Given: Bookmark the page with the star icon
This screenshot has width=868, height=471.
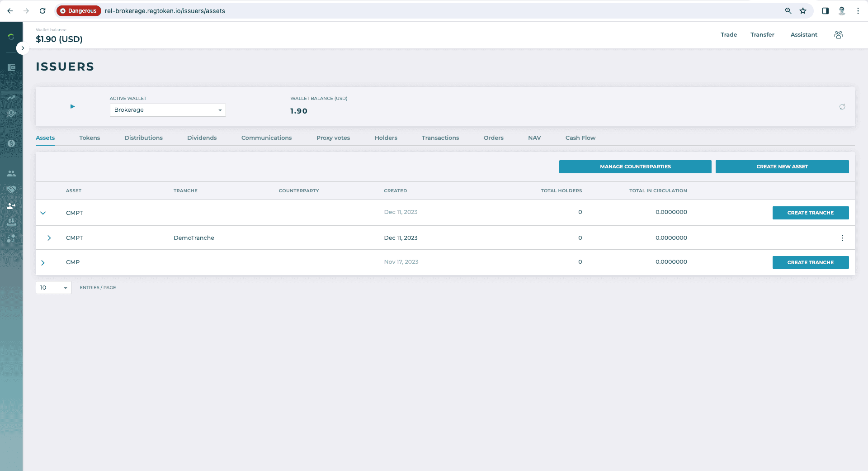Looking at the screenshot, I should 803,11.
